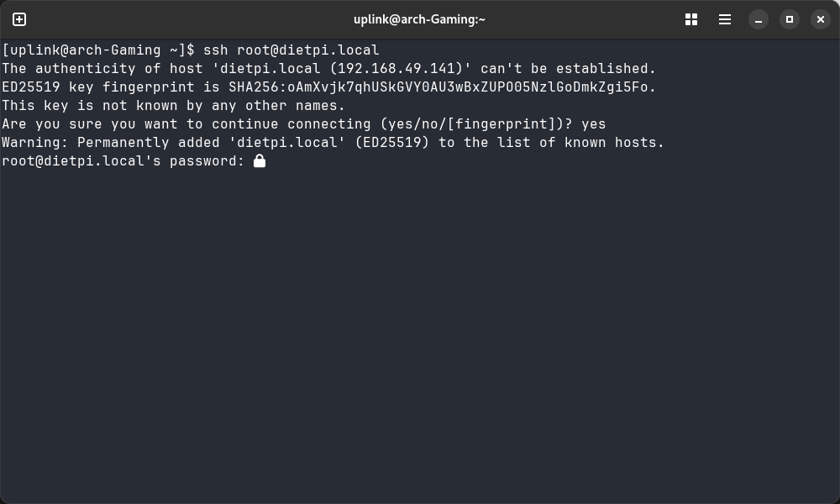Viewport: 840px width, 504px height.
Task: Maximize the terminal window
Action: pos(789,19)
